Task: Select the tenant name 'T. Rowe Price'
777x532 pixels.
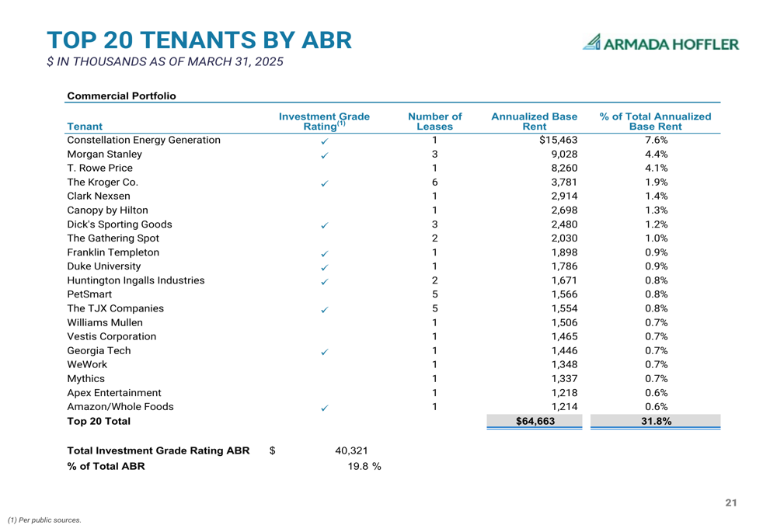Action: click(x=99, y=168)
